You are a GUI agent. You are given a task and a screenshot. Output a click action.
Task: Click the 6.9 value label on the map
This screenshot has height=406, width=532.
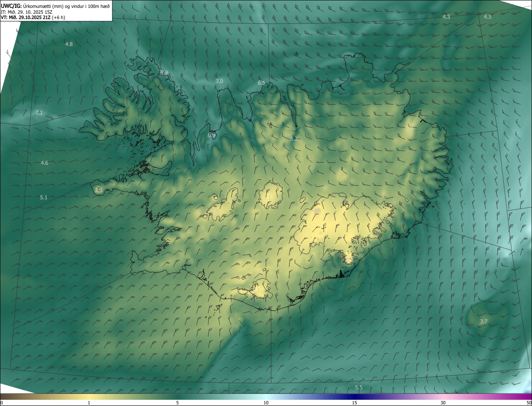point(212,135)
